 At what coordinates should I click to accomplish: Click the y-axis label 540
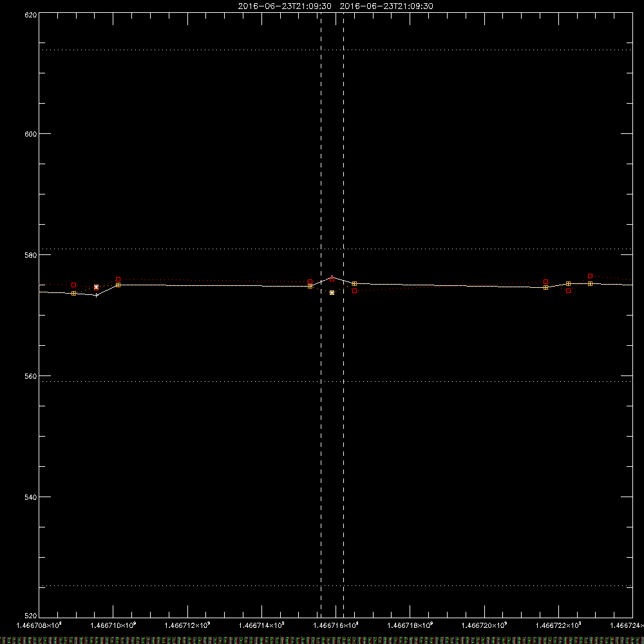31,497
